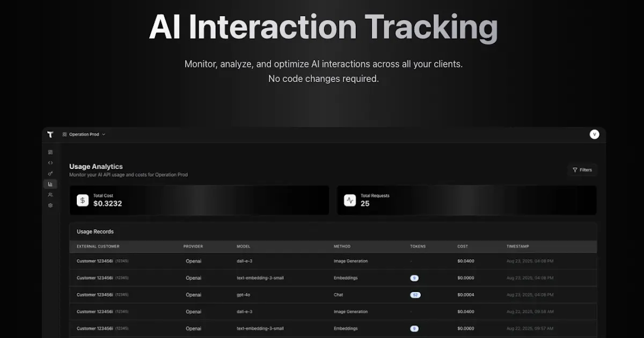Click the Aug 22, 09:57 AM timestamp
This screenshot has width=644, height=338.
tap(530, 328)
